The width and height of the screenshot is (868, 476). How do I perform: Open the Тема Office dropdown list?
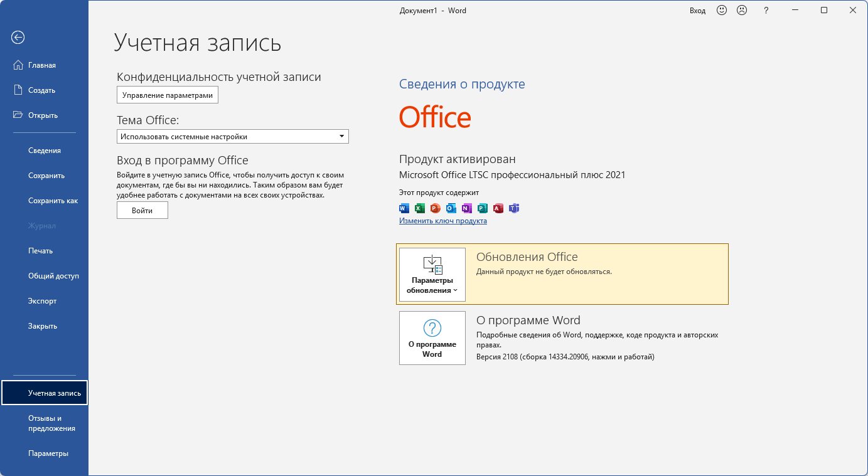233,136
